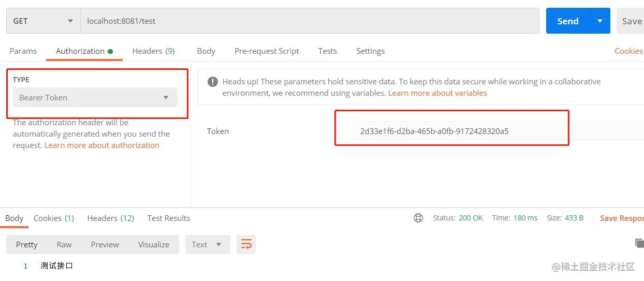644x281 pixels.
Task: Click the wrap lines icon in response toolbar
Action: 246,244
